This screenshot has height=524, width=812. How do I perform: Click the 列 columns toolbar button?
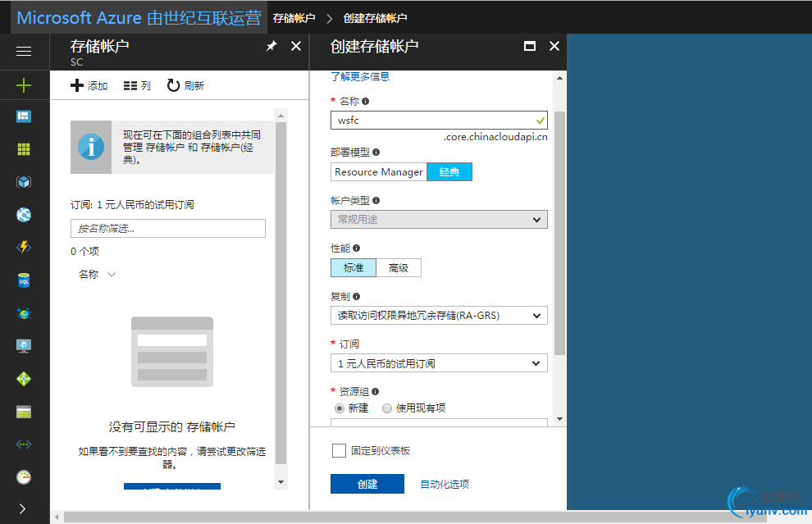137,85
